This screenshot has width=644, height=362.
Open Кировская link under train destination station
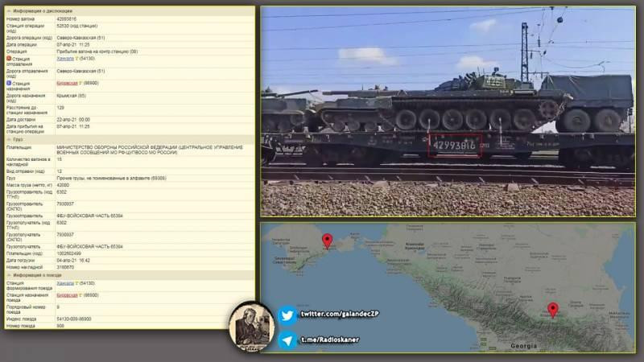(67, 295)
